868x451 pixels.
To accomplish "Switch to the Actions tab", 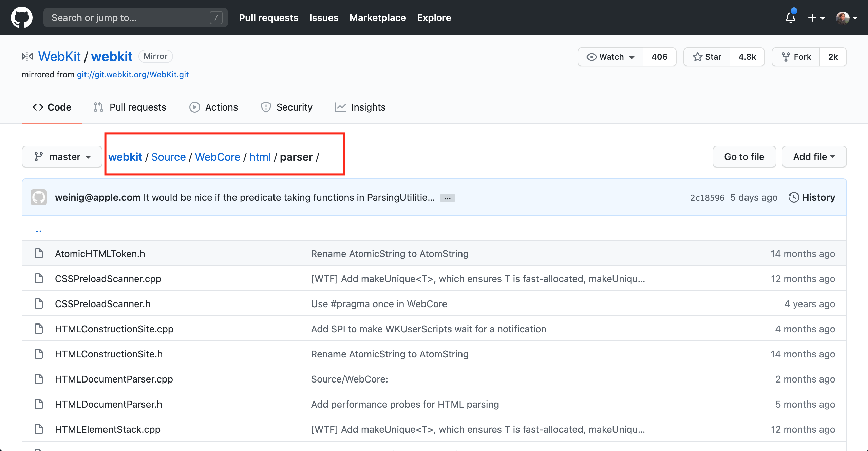I will click(214, 107).
